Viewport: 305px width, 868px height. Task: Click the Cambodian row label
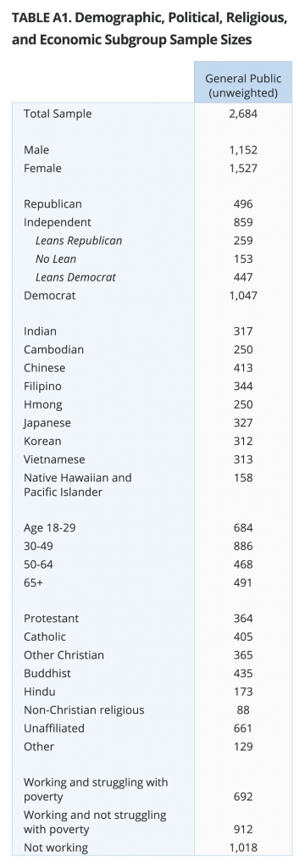tap(53, 349)
